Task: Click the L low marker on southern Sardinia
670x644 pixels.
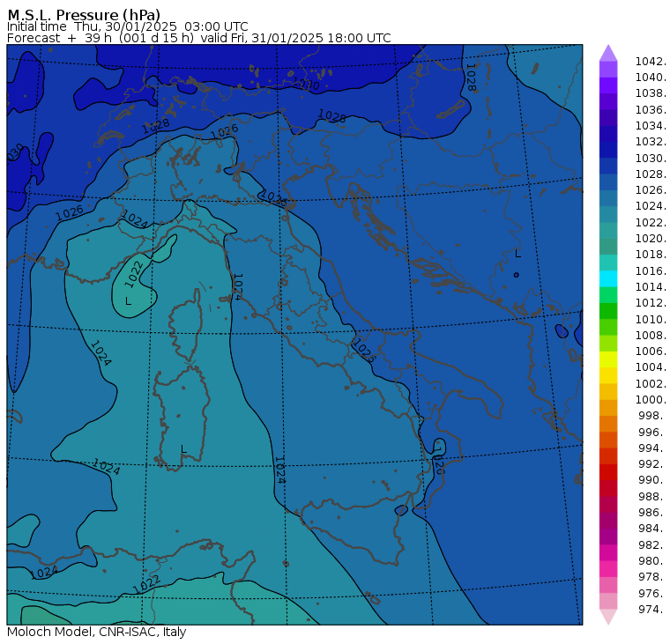Action: click(183, 448)
